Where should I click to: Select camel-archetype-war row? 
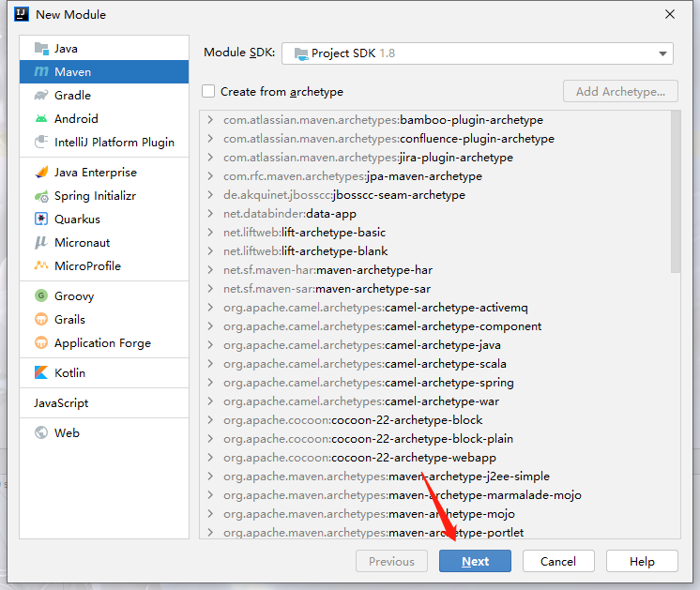click(x=435, y=401)
